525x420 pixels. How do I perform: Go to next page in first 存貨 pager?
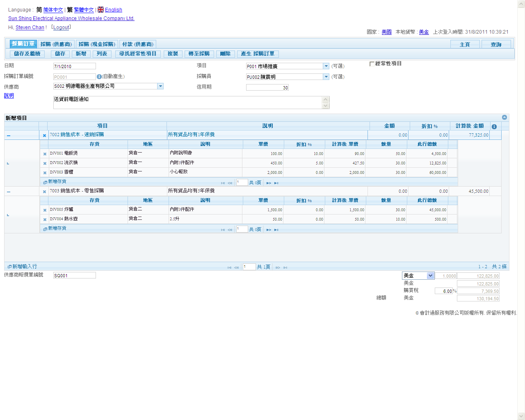(269, 183)
